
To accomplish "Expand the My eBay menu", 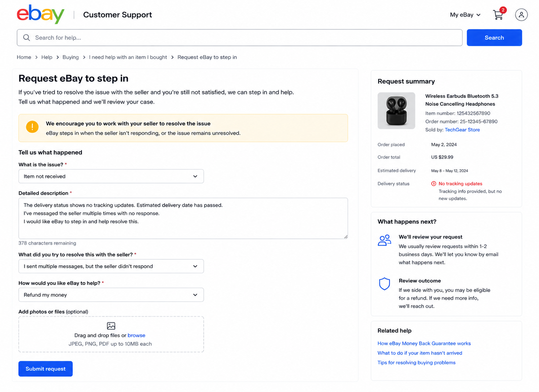I will pos(465,15).
